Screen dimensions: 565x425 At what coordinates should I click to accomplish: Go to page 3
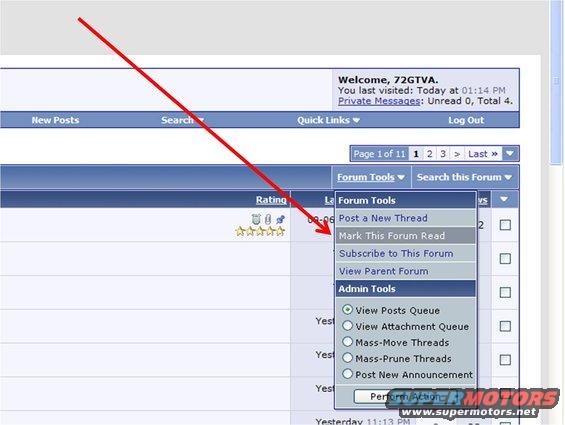[x=443, y=154]
